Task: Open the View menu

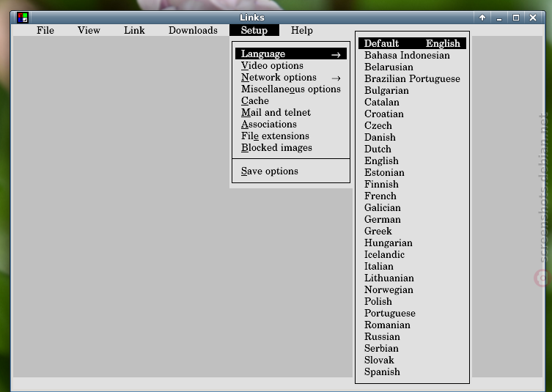Action: (89, 30)
